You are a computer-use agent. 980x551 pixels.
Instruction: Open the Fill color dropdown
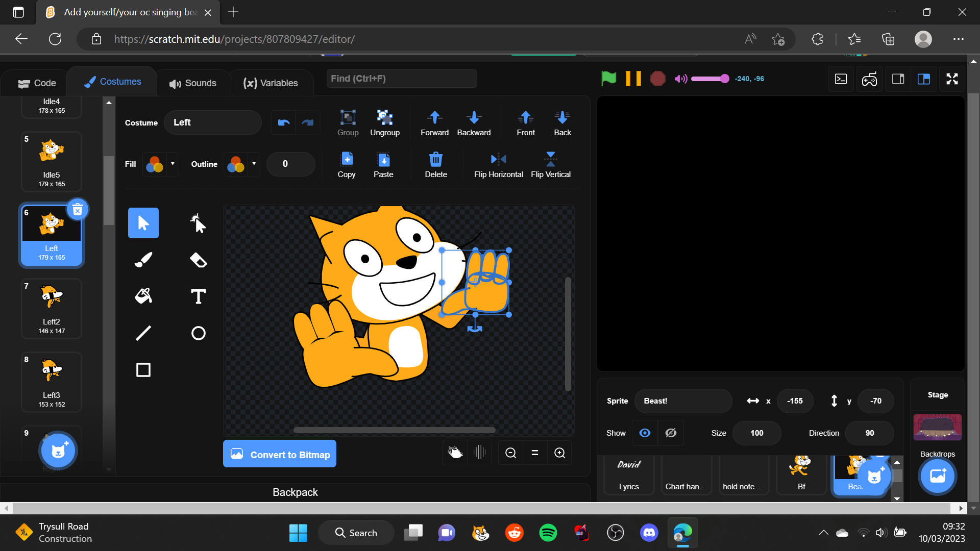pos(173,164)
